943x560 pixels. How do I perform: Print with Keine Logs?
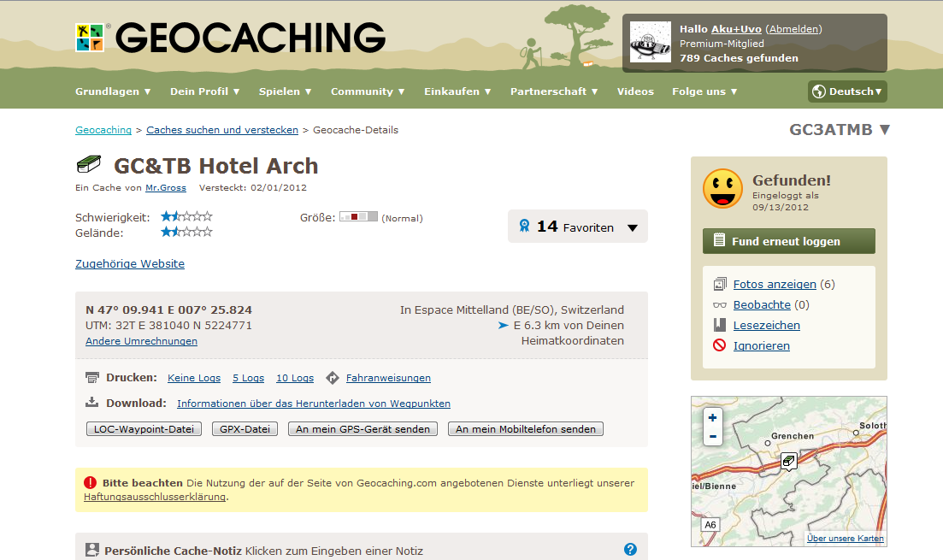(194, 378)
